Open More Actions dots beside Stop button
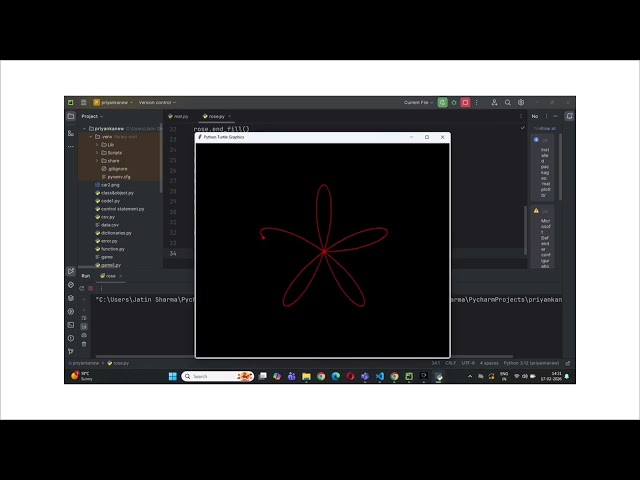The width and height of the screenshot is (640, 480). [x=476, y=102]
